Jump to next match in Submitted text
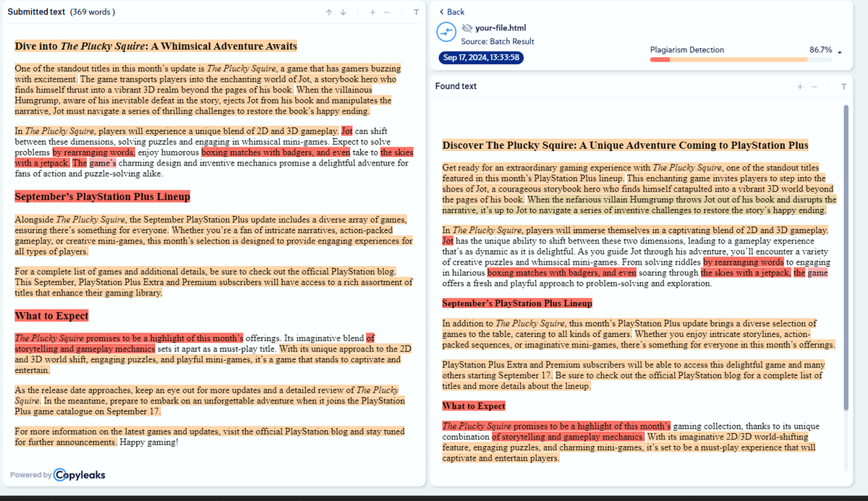The image size is (868, 501). pos(344,12)
